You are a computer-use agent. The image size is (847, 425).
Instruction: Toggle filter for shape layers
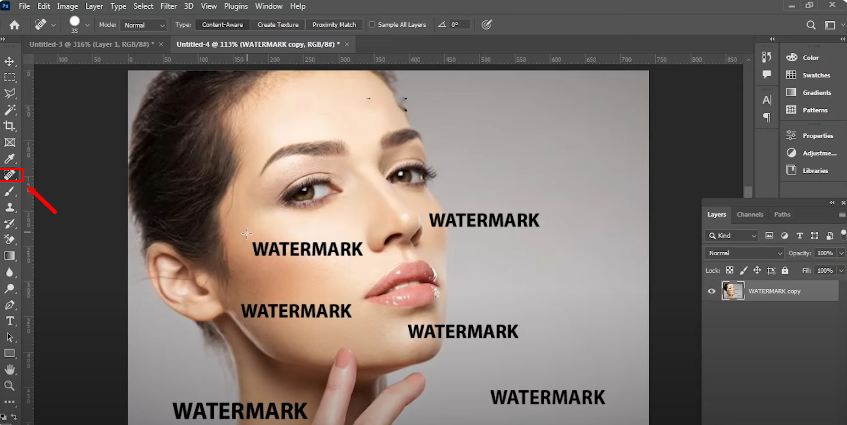[x=815, y=235]
